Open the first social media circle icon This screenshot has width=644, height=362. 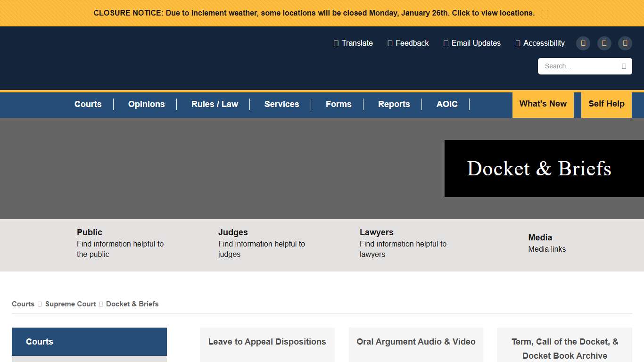583,43
